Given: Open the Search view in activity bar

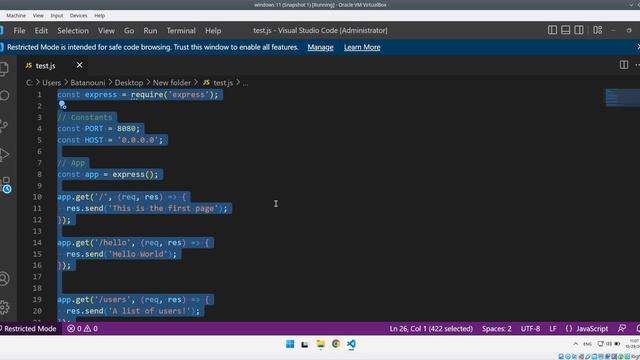Looking at the screenshot, I should tap(4, 96).
